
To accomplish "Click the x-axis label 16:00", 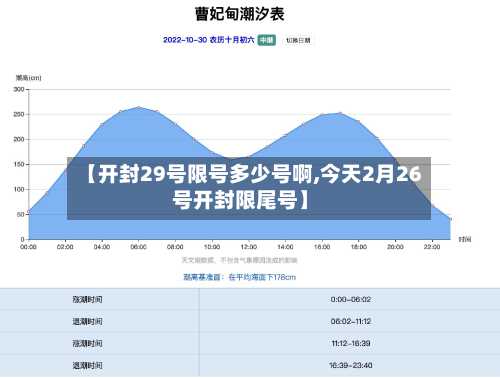I will tap(322, 247).
